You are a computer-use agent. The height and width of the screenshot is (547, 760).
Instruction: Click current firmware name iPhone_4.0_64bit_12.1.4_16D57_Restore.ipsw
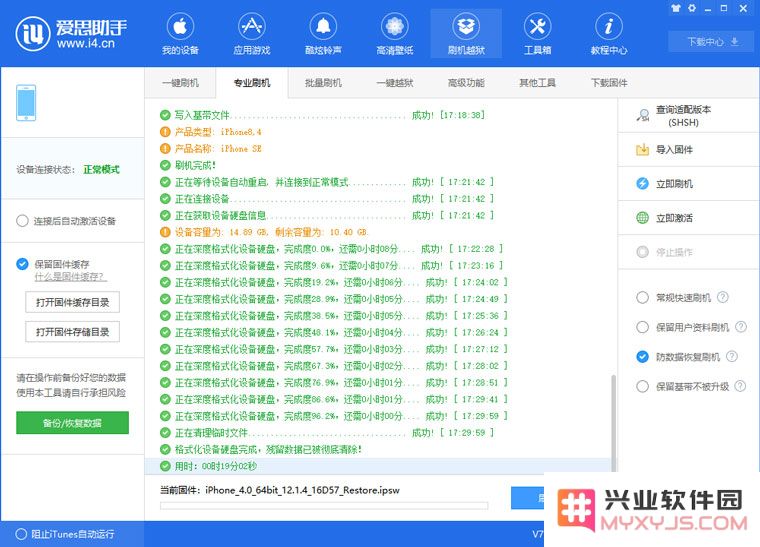(302, 490)
